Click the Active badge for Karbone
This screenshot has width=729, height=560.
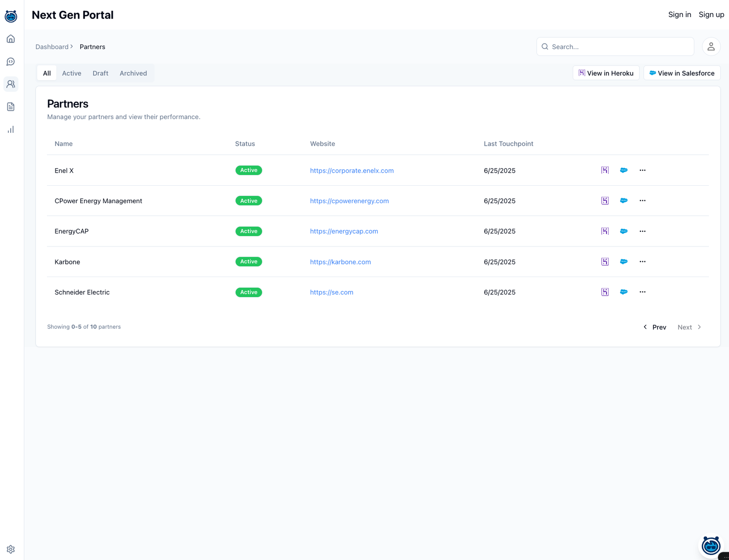pos(249,262)
